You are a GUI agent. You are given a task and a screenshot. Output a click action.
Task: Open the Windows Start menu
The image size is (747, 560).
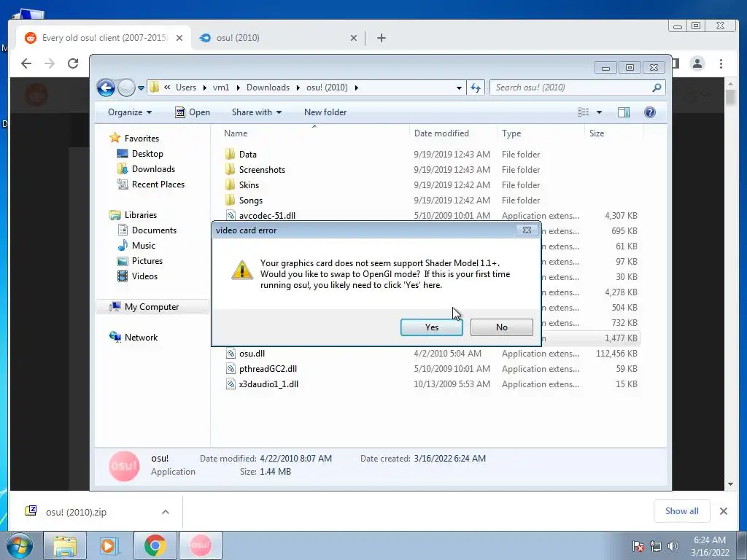pyautogui.click(x=20, y=545)
